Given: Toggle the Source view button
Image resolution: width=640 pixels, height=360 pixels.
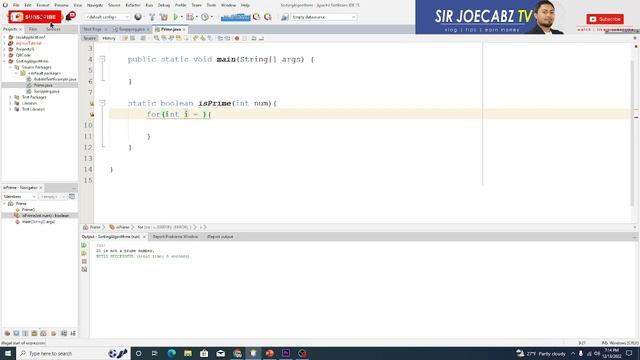Looking at the screenshot, I should coord(89,38).
